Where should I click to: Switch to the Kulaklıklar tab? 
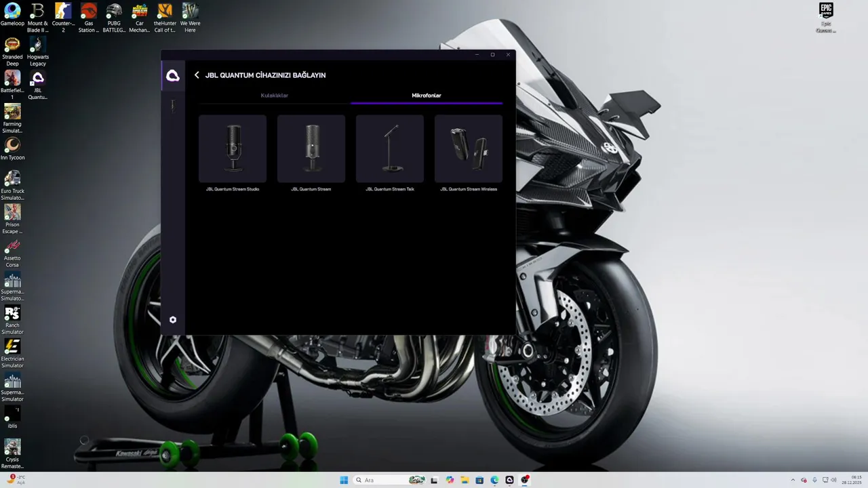(275, 96)
